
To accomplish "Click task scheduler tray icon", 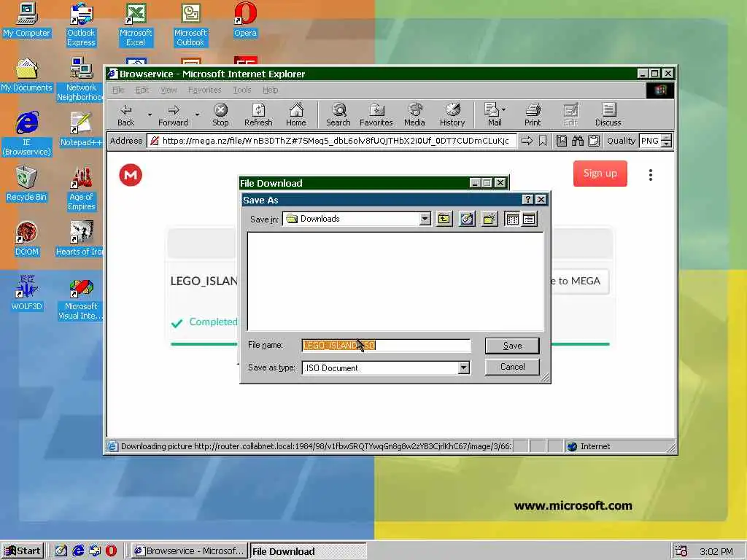I will pos(681,551).
